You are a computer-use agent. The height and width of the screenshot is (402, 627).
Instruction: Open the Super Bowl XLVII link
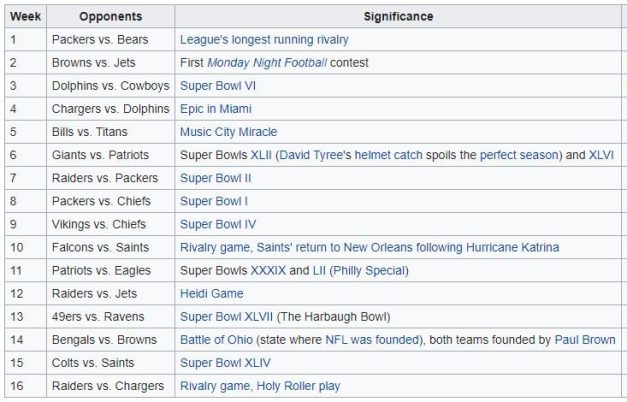[x=226, y=316]
